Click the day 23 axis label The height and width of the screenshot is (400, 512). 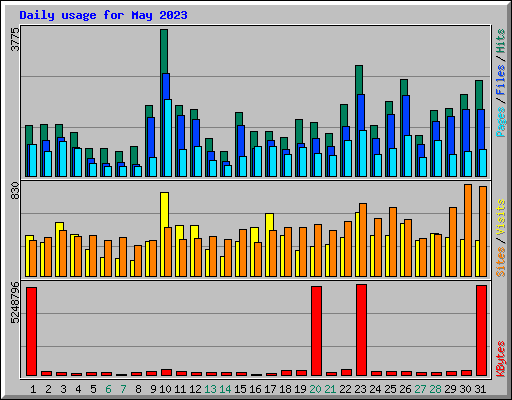pos(360,389)
